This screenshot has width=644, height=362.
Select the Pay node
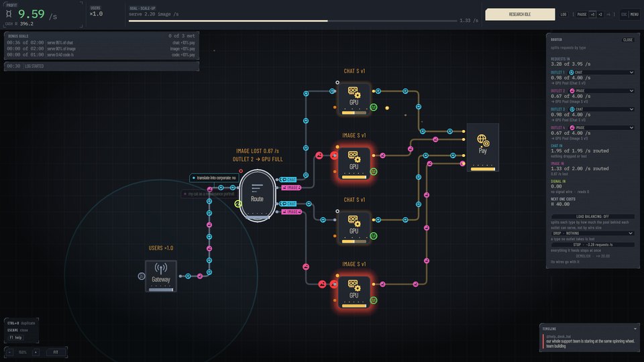tap(482, 147)
